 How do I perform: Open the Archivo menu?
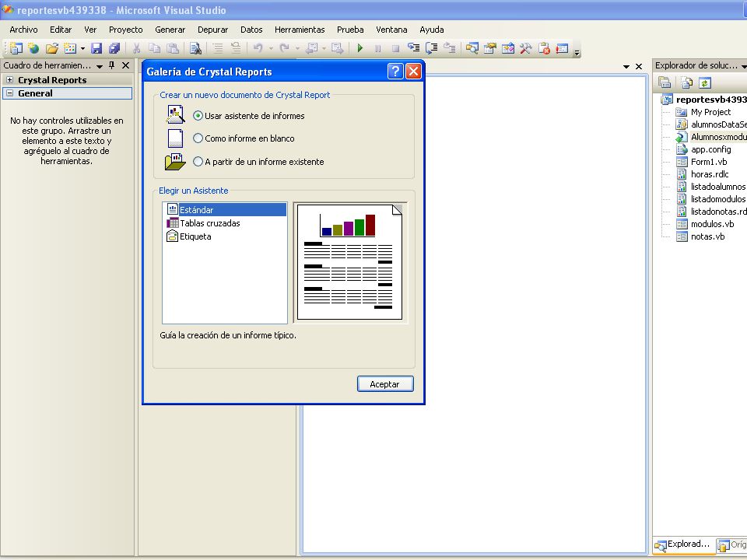pyautogui.click(x=23, y=30)
